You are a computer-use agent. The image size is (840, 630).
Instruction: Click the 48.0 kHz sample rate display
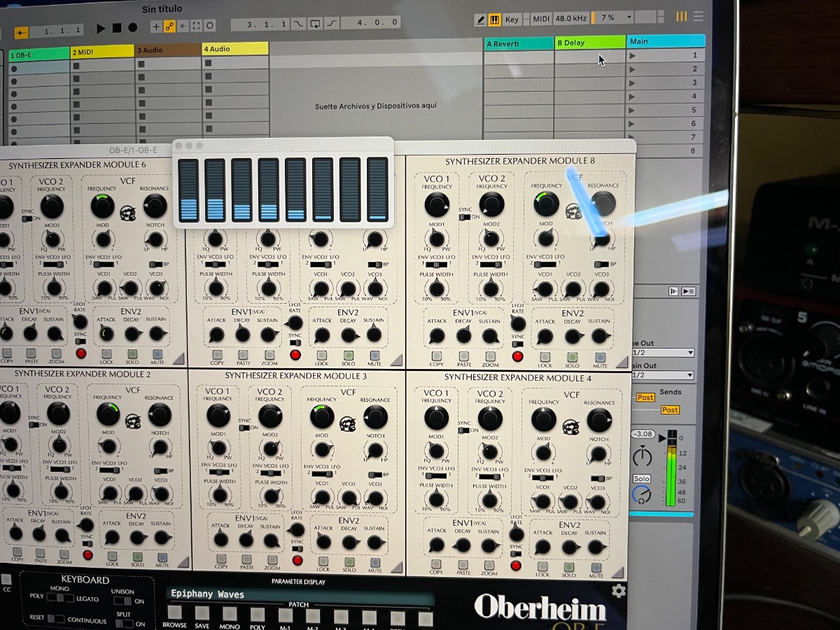[x=570, y=18]
